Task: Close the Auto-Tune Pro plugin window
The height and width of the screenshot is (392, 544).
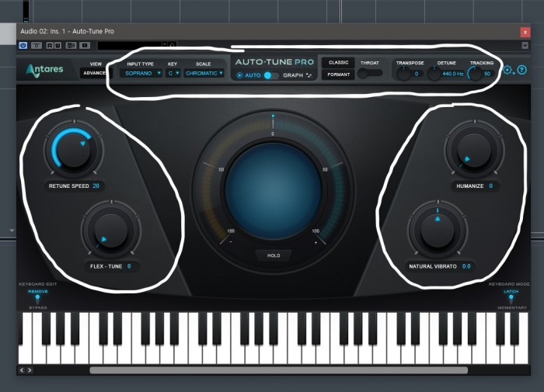Action: pos(525,32)
